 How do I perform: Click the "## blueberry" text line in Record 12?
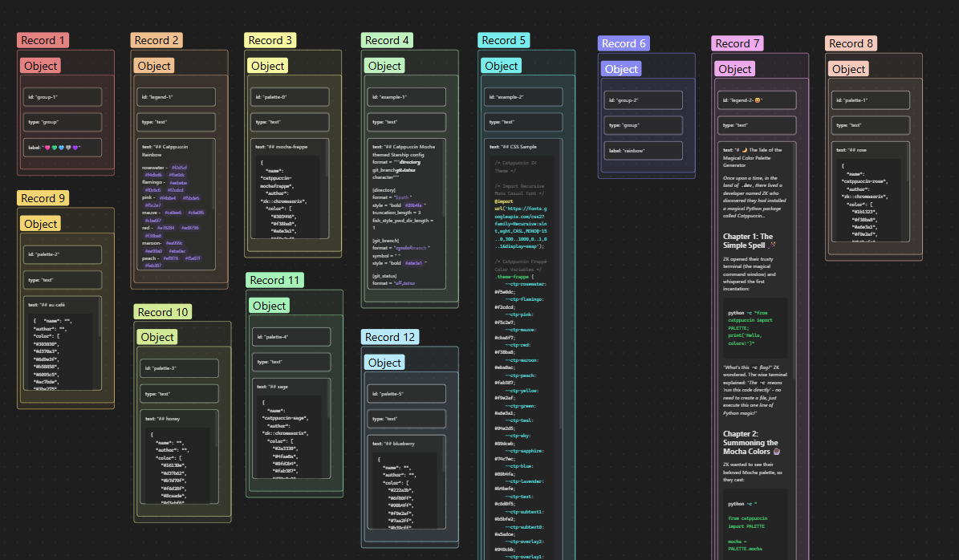(x=393, y=443)
